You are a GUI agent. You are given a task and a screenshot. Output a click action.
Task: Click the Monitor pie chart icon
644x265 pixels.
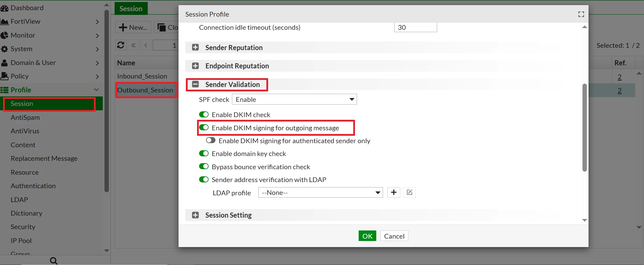coord(4,35)
